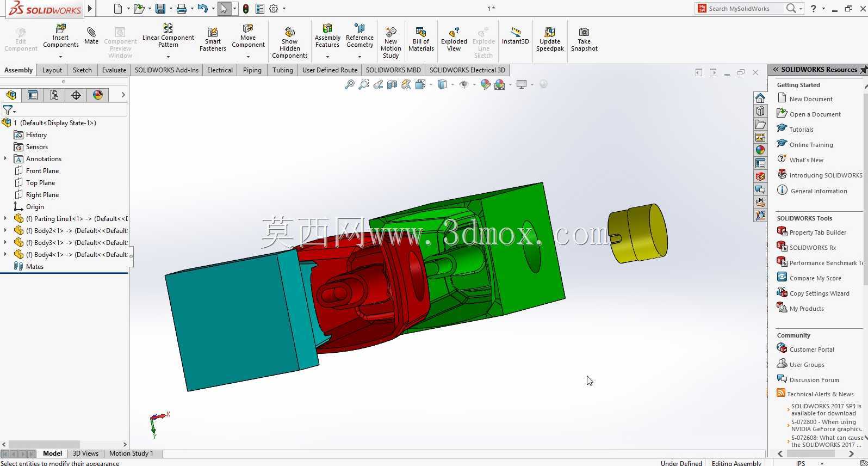Open Assembly Features tool
The image size is (868, 466).
[327, 36]
